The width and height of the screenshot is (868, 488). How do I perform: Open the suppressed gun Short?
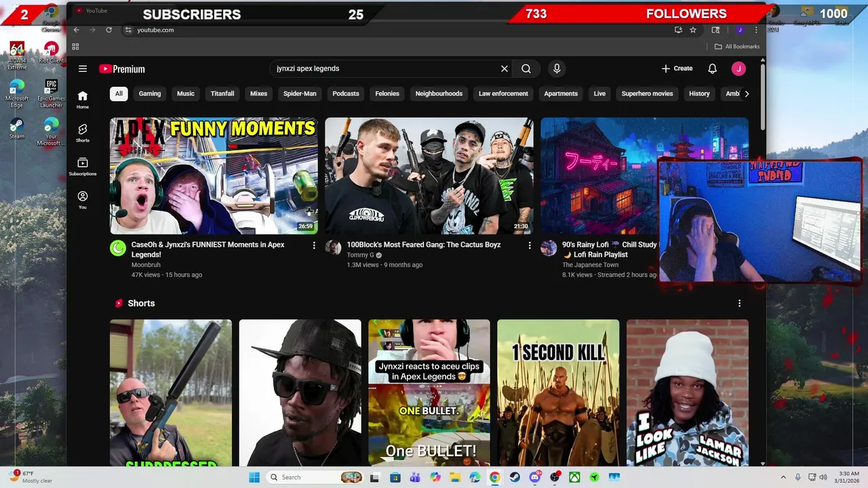pyautogui.click(x=171, y=393)
